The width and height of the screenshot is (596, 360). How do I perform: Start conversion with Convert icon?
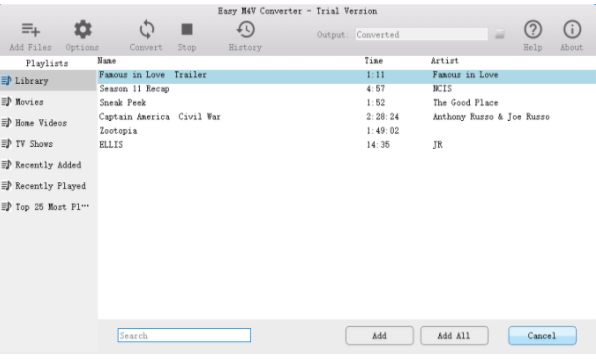point(146,30)
